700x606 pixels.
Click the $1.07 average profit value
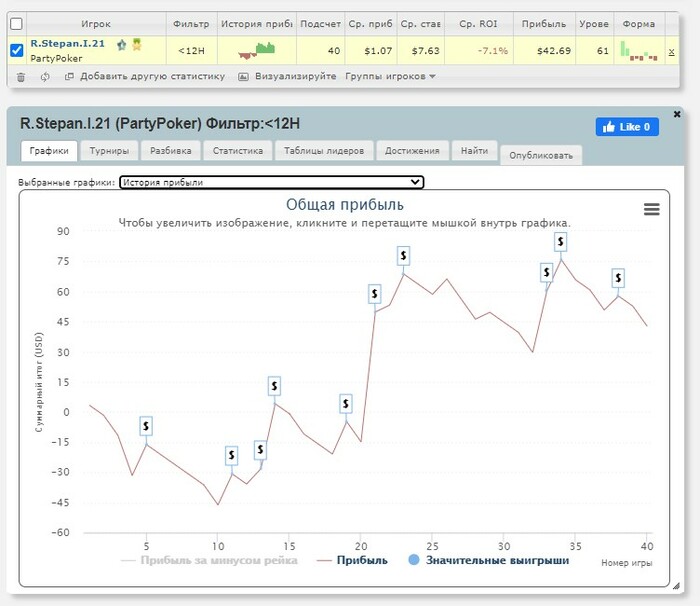[x=378, y=51]
